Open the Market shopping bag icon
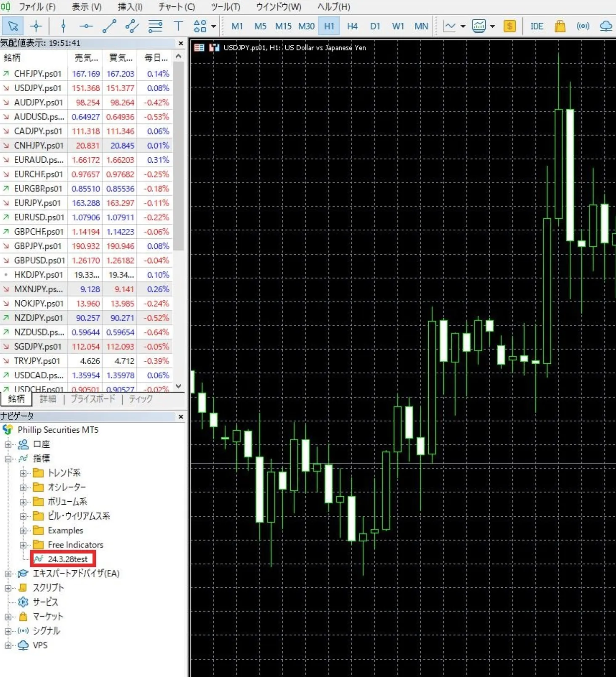The width and height of the screenshot is (616, 677). tap(560, 26)
